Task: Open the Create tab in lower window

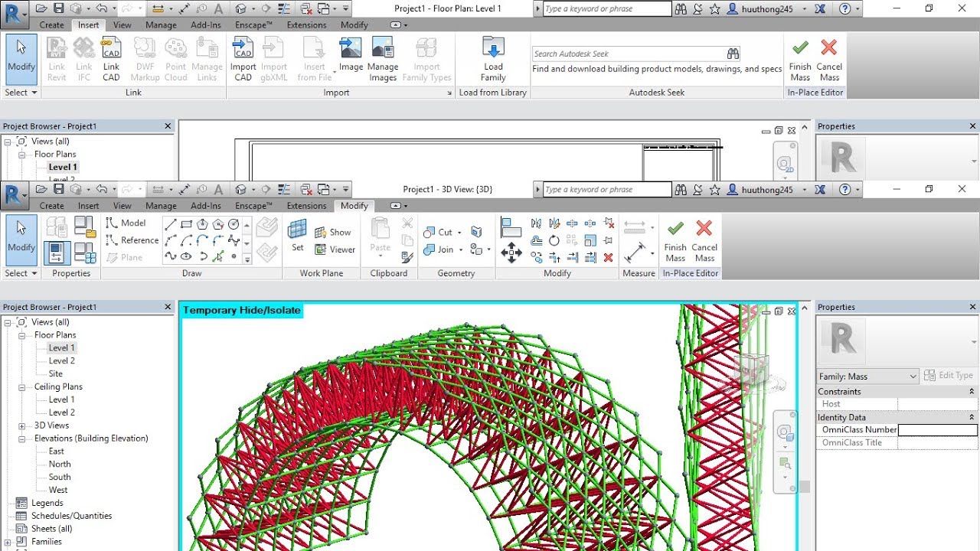Action: [52, 206]
